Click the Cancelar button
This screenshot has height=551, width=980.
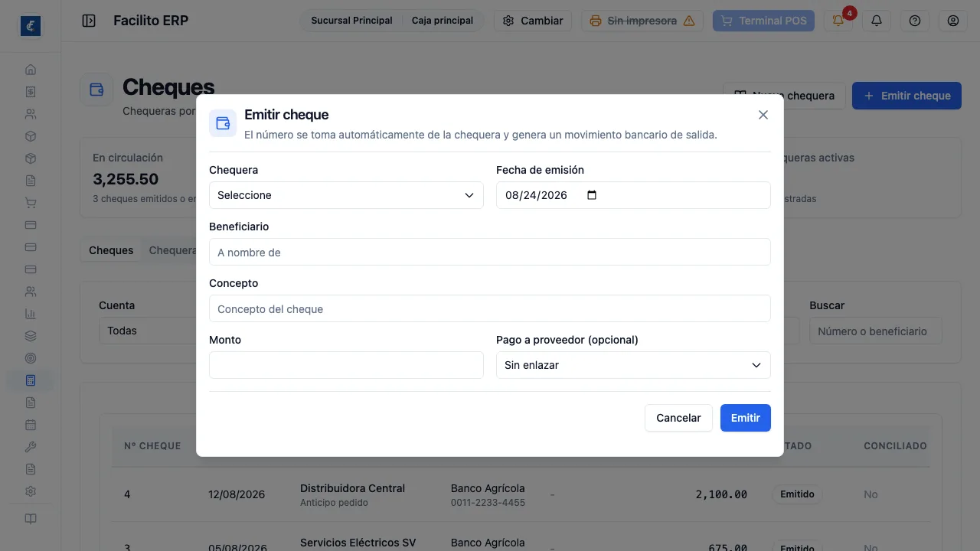point(678,418)
